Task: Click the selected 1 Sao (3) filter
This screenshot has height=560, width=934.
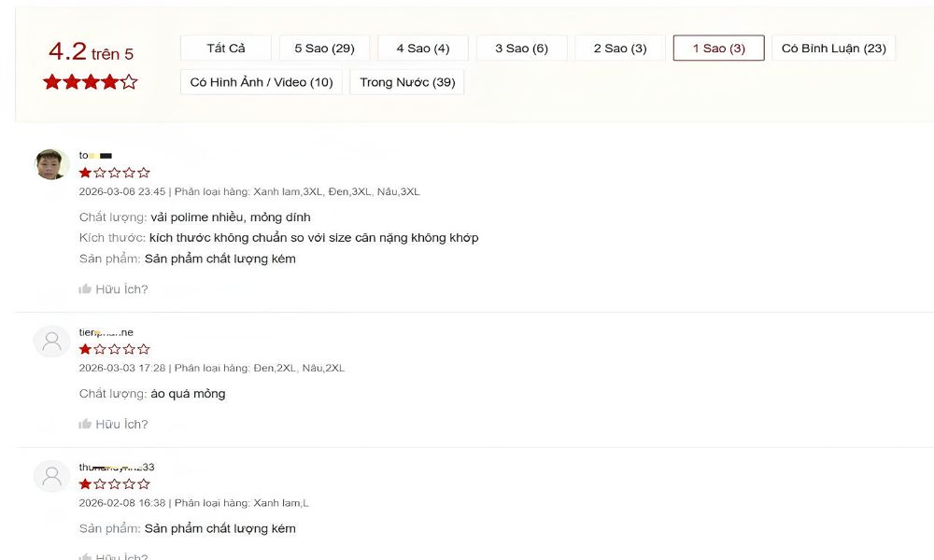Action: pyautogui.click(x=718, y=49)
